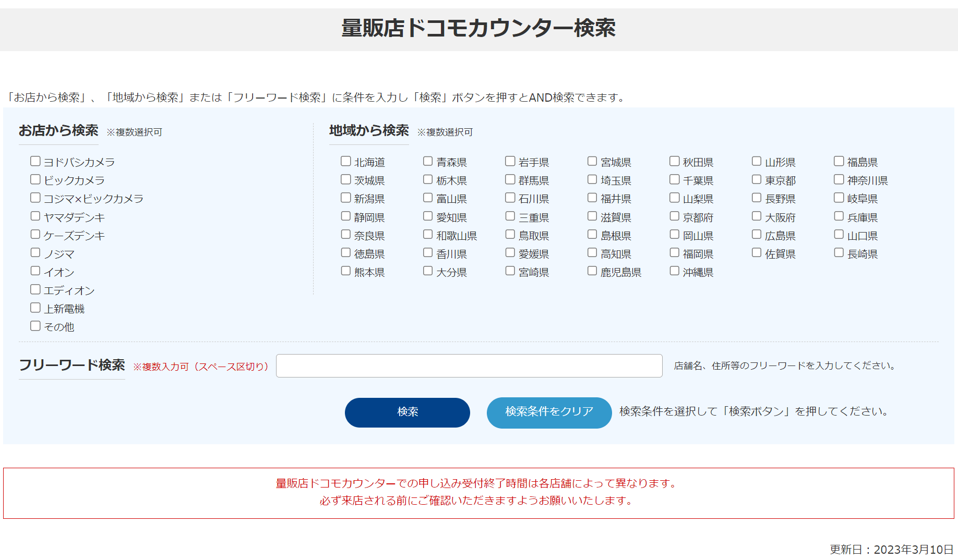Check the 茨城県 checkbox
958x560 pixels.
pyautogui.click(x=346, y=179)
